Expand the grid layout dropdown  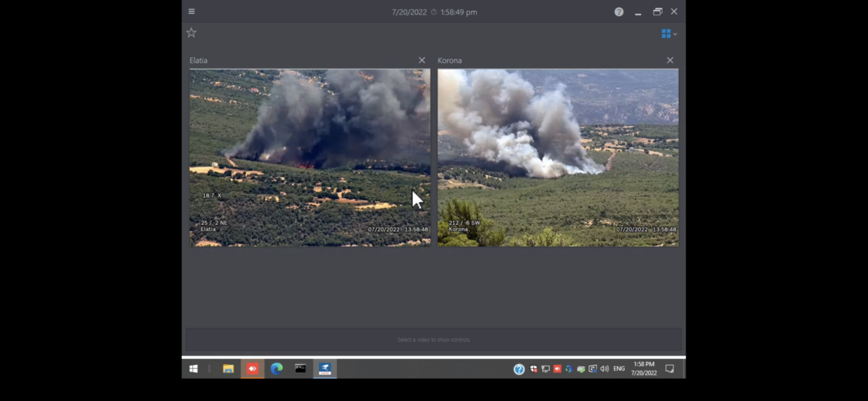tap(669, 34)
